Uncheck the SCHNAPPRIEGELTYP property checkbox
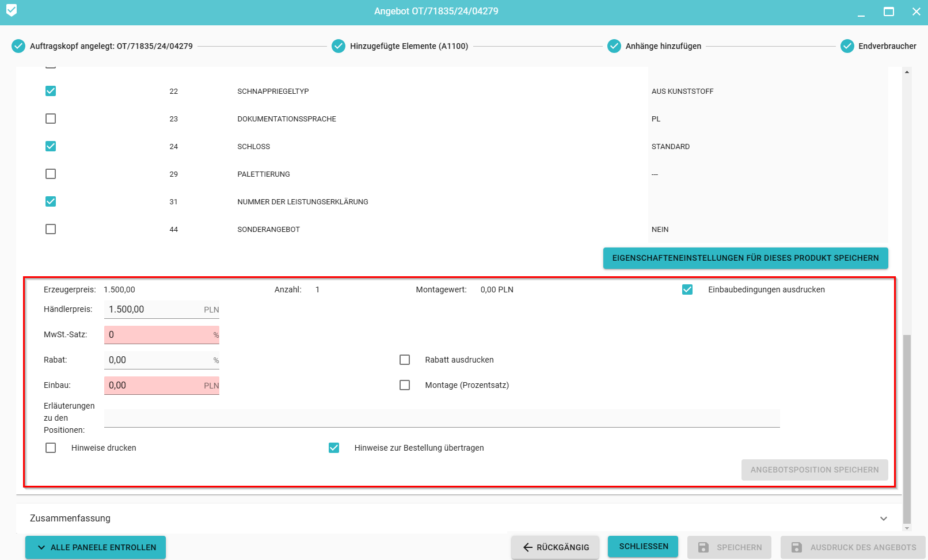Image resolution: width=928 pixels, height=560 pixels. 51,91
